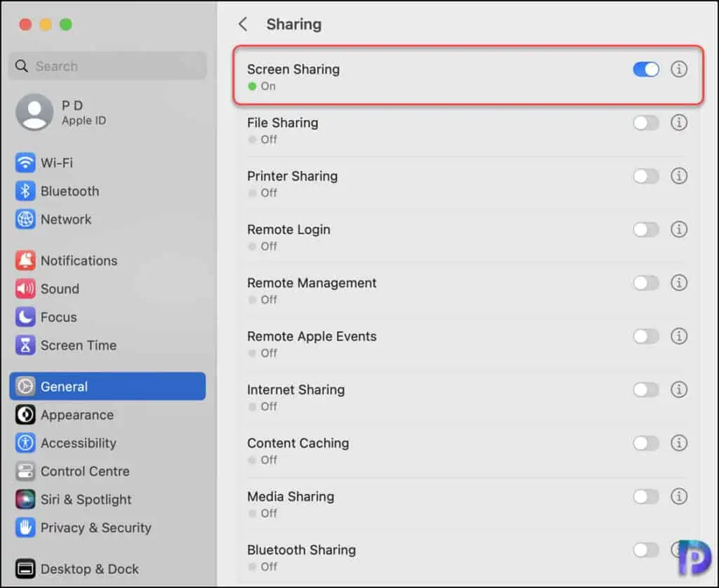719x588 pixels.
Task: Enable the Remote Login toggle
Action: tap(646, 229)
